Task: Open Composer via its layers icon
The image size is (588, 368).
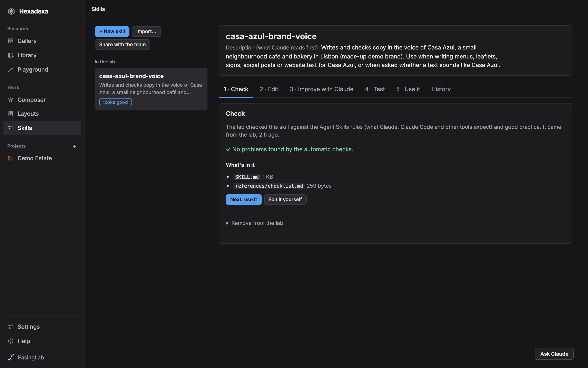Action: (10, 100)
